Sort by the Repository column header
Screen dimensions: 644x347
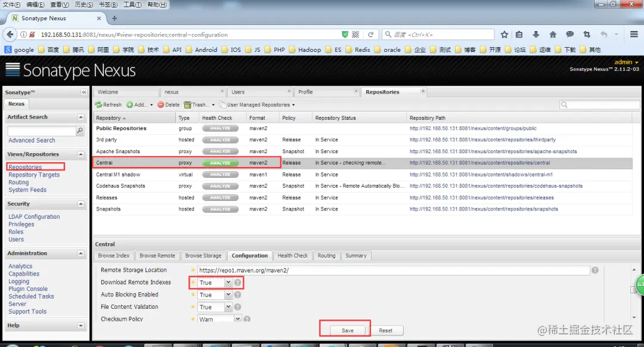tap(134, 118)
